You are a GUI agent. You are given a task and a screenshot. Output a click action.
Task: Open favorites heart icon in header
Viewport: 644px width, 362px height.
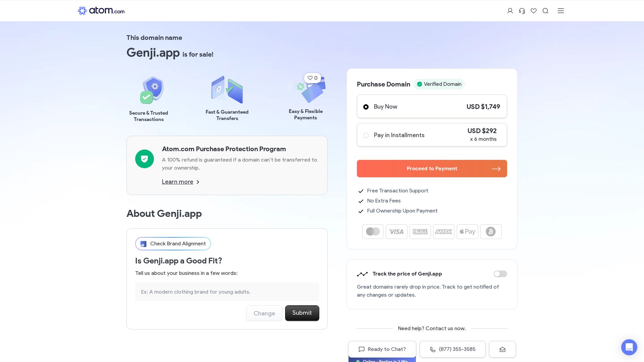pyautogui.click(x=534, y=11)
